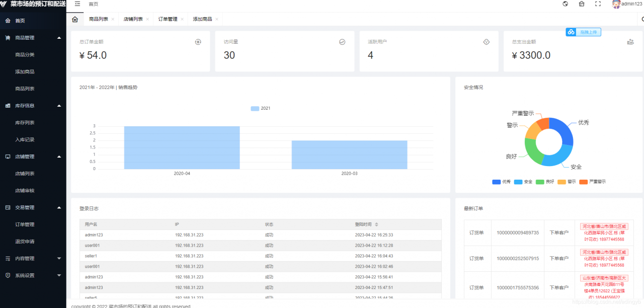This screenshot has width=644, height=308.
Task: Click the 店铺管理 monitor icon
Action: point(8,157)
